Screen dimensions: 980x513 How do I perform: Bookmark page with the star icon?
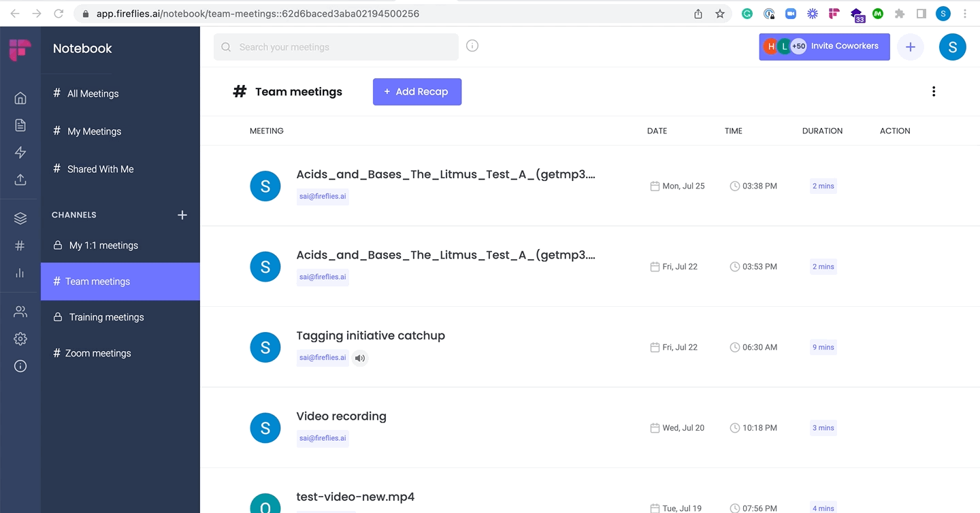tap(720, 14)
